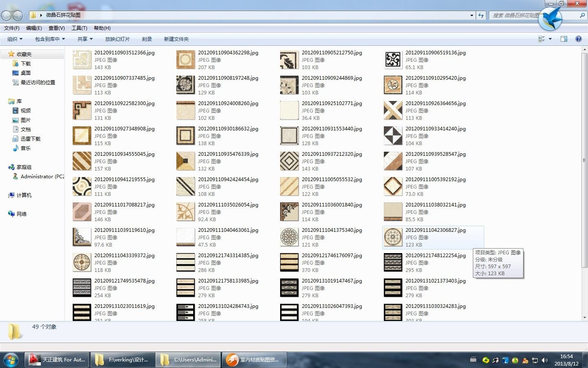
Task: Select the 下载 folder in favorites
Action: [x=25, y=63]
